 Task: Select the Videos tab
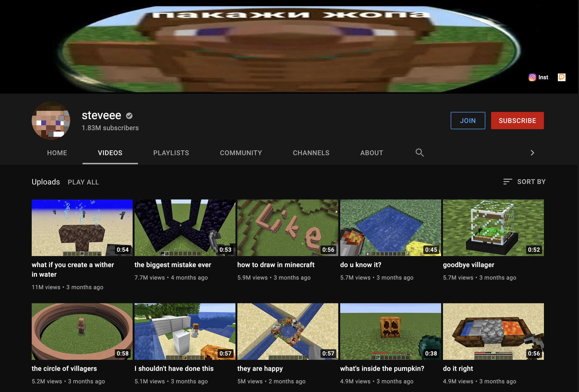click(110, 153)
